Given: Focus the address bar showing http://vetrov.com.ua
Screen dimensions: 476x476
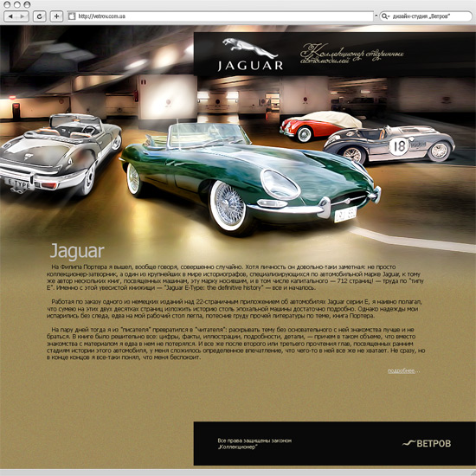Looking at the screenshot, I should [221, 16].
